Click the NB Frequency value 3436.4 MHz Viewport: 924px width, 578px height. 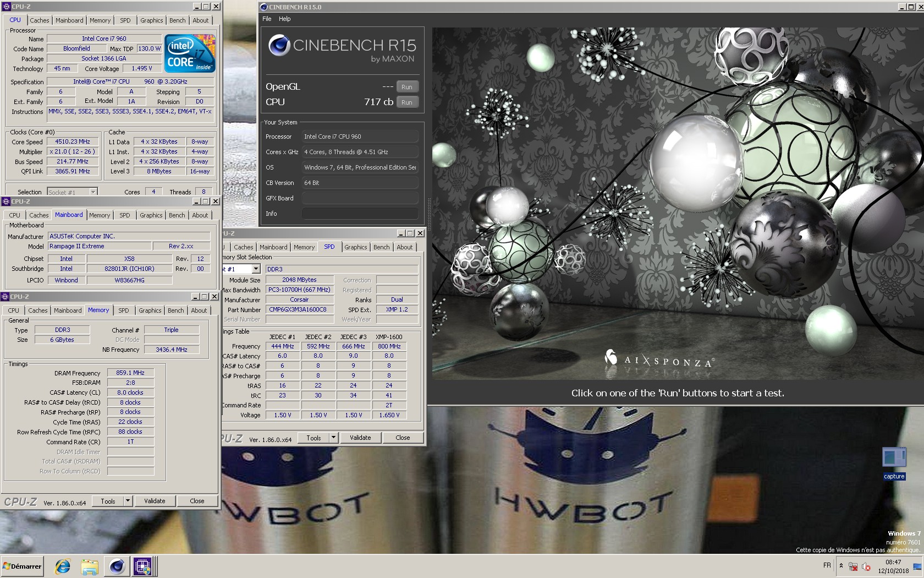coord(172,350)
